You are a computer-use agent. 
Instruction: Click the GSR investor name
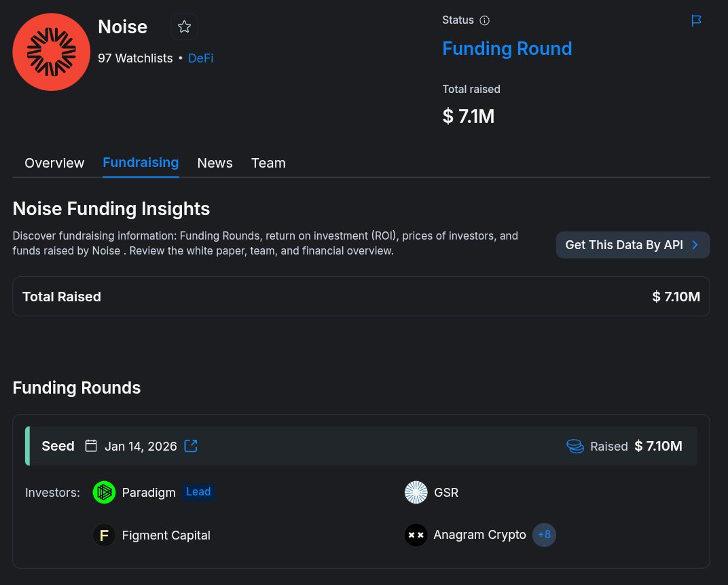click(x=446, y=492)
